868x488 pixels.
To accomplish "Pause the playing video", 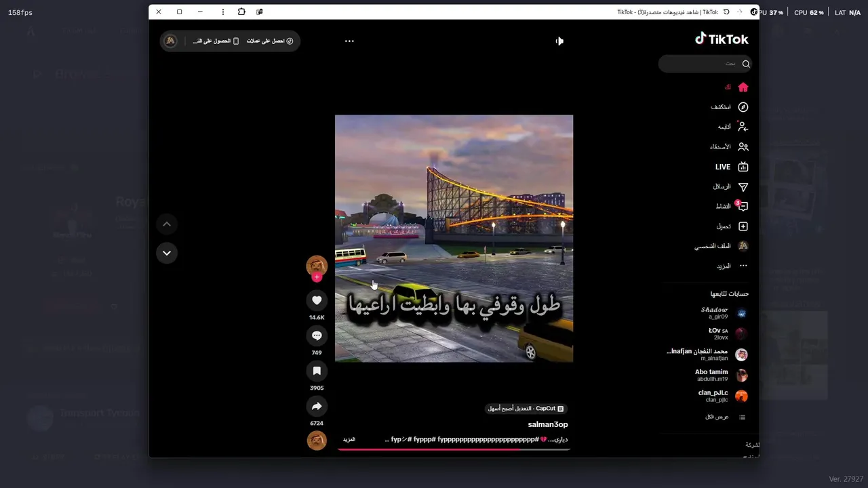I will (x=454, y=239).
